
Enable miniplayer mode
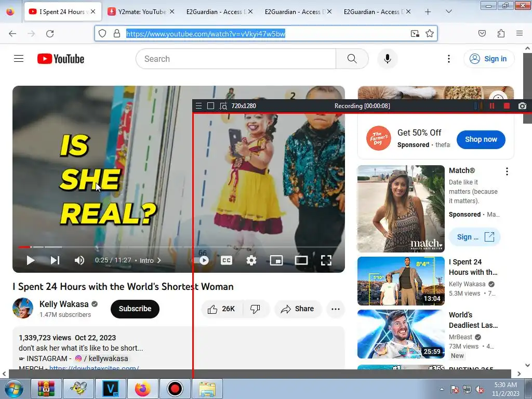click(x=276, y=260)
